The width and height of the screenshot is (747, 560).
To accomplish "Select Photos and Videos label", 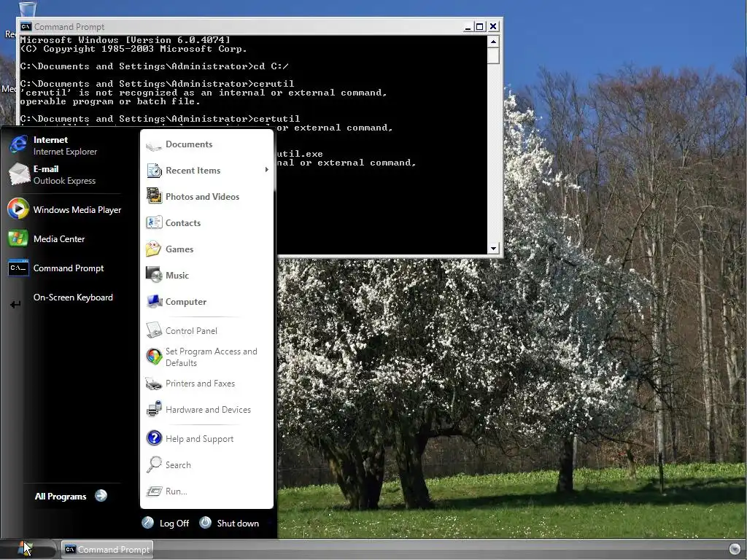I will point(203,197).
